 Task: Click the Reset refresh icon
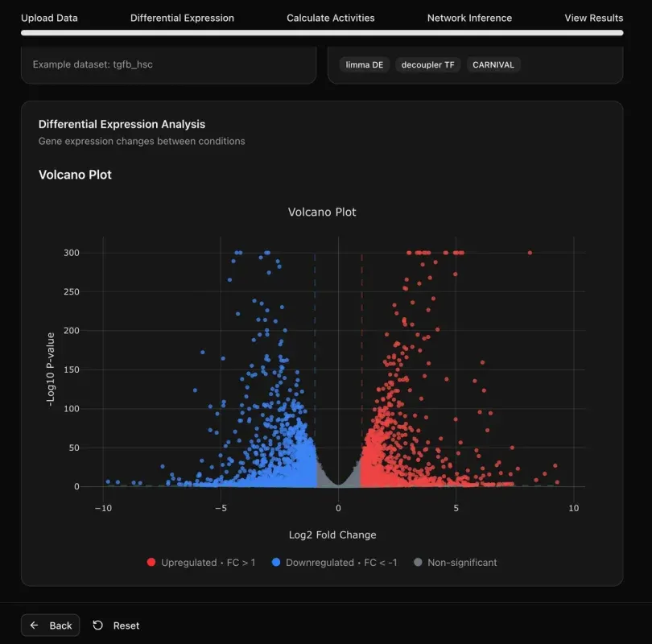[x=98, y=625]
